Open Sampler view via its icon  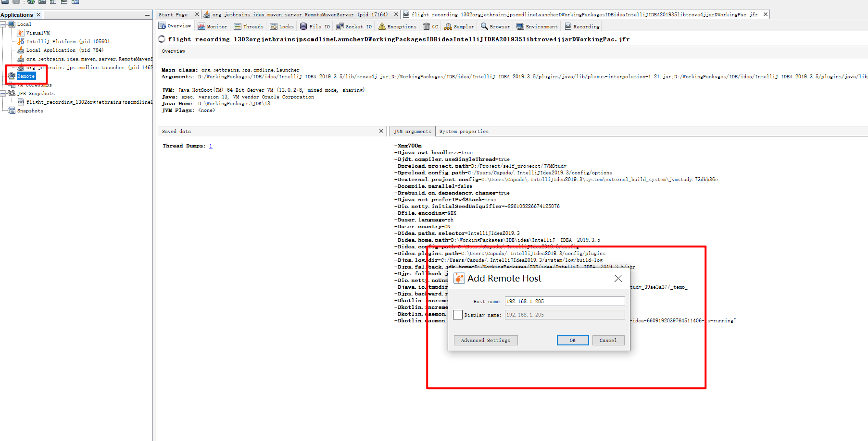click(x=448, y=26)
